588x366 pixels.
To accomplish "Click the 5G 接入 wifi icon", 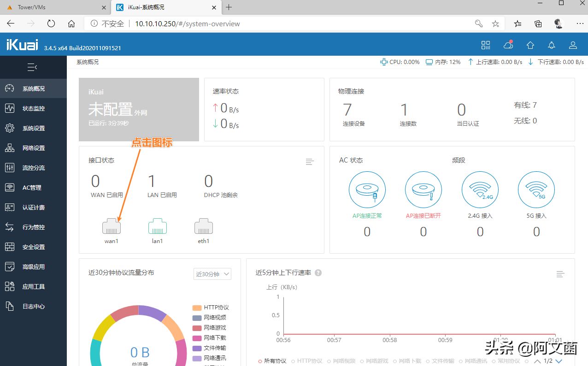I will point(536,190).
